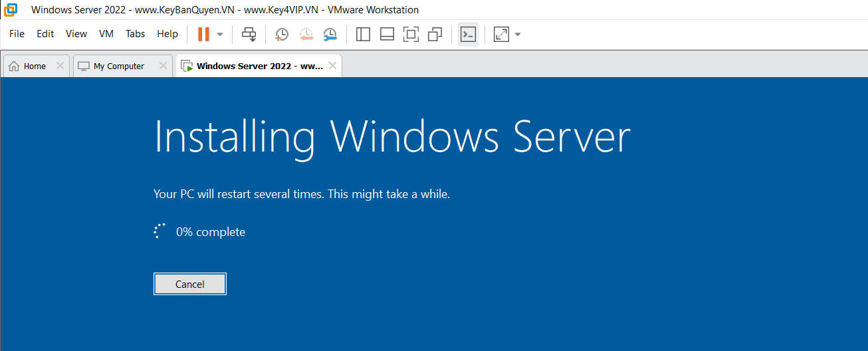Switch to the Home tab

click(x=35, y=66)
